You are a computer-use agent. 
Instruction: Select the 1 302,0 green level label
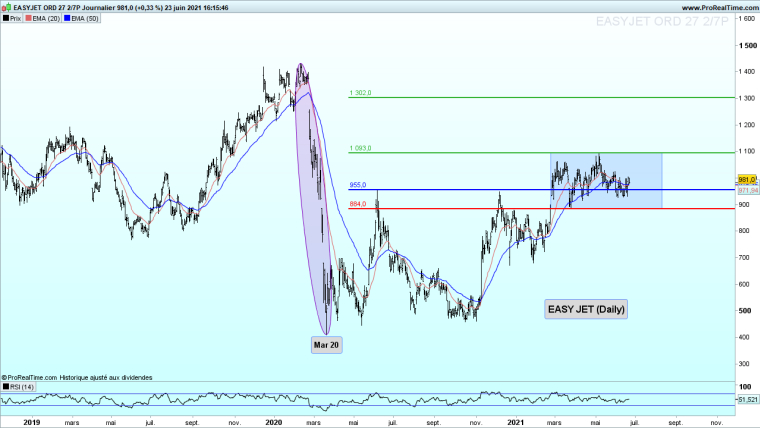pyautogui.click(x=360, y=93)
